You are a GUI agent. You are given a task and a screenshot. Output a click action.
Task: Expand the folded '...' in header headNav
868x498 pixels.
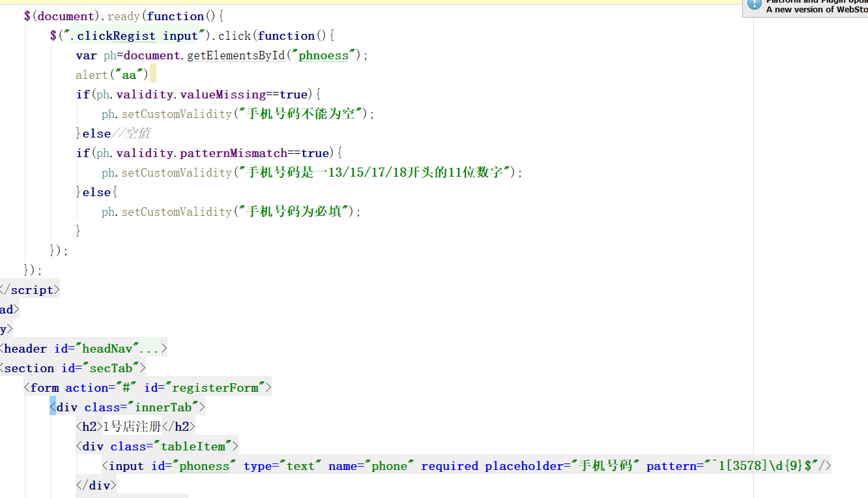coord(149,349)
